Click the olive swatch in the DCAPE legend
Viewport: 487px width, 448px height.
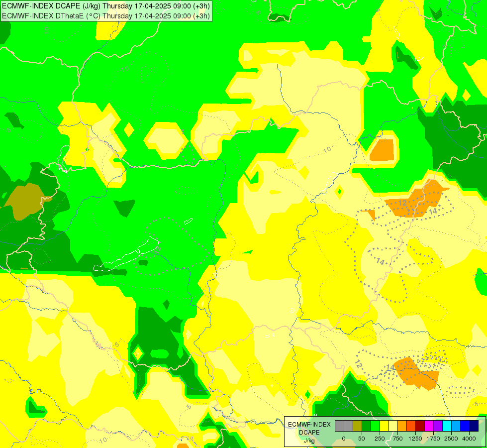click(357, 426)
